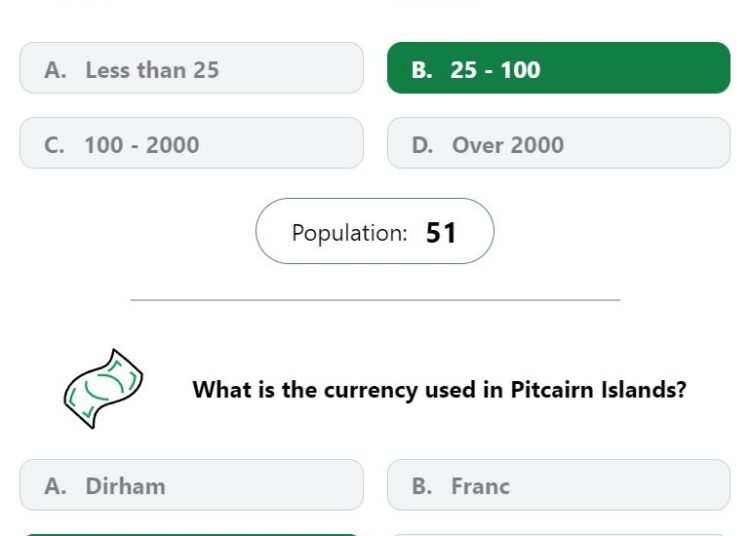Click the bold population number 51
The image size is (750, 536).
coord(441,233)
